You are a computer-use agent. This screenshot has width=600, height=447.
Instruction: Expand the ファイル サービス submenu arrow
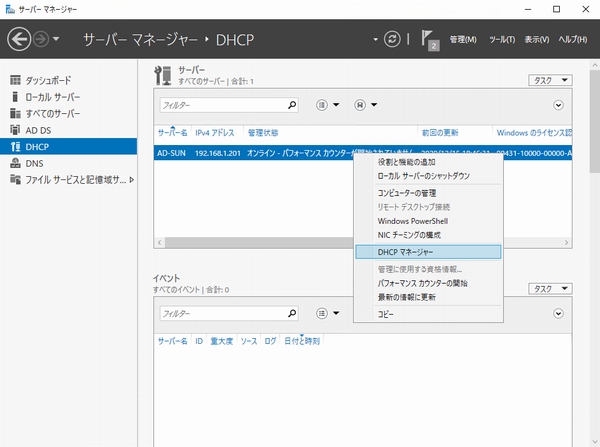coord(132,180)
